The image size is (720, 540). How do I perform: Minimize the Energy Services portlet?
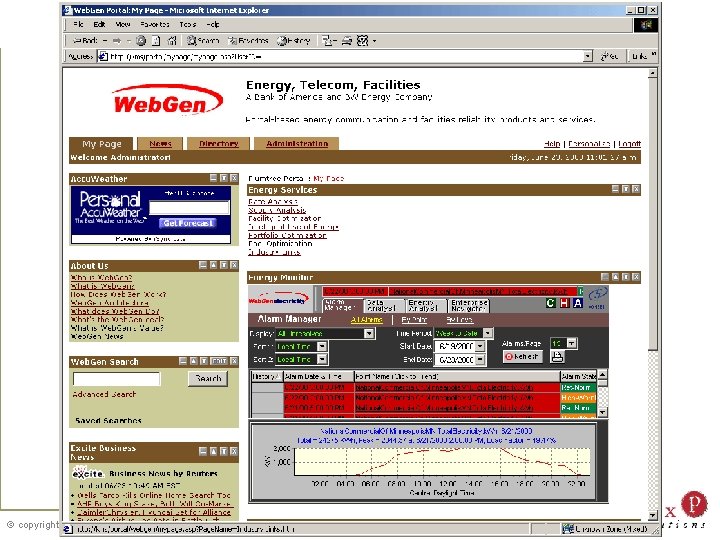point(616,189)
